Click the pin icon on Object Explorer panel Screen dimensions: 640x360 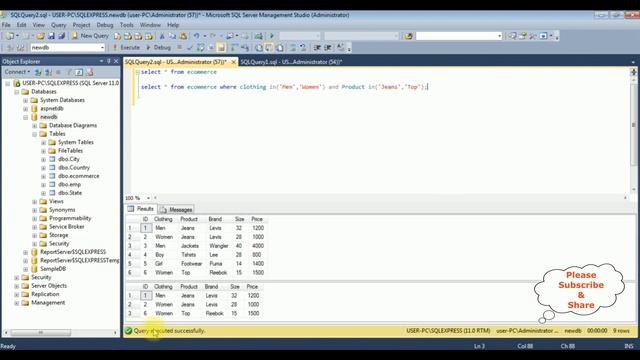click(x=109, y=61)
